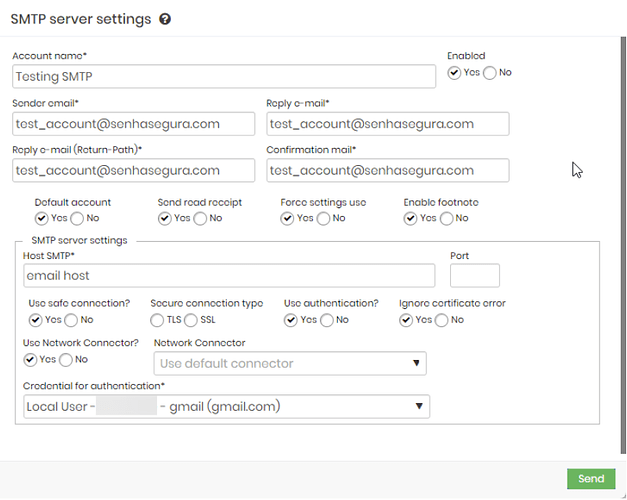Click the Sender email field
The height and width of the screenshot is (500, 627).
point(134,124)
